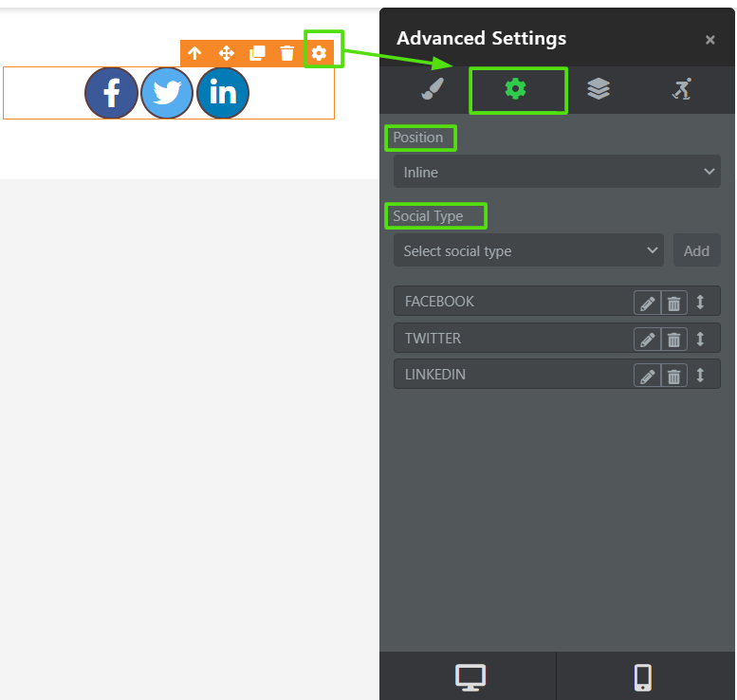The image size is (737, 700).
Task: Delete the TWITTER entry
Action: click(x=674, y=339)
